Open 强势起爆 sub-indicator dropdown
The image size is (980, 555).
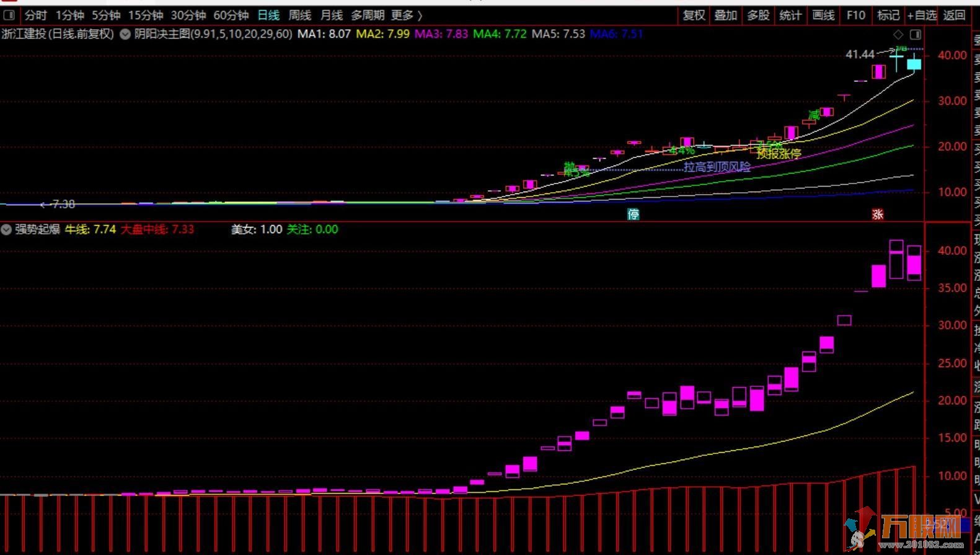point(6,229)
